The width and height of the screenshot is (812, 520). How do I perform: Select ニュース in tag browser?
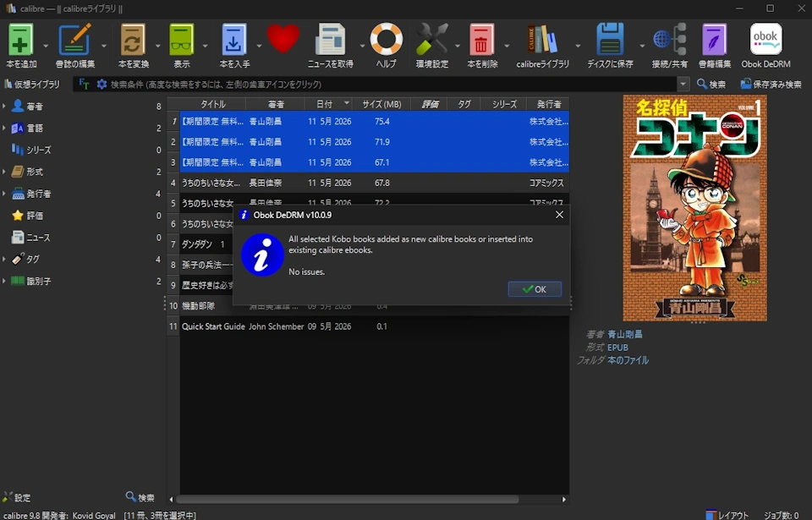(x=38, y=238)
